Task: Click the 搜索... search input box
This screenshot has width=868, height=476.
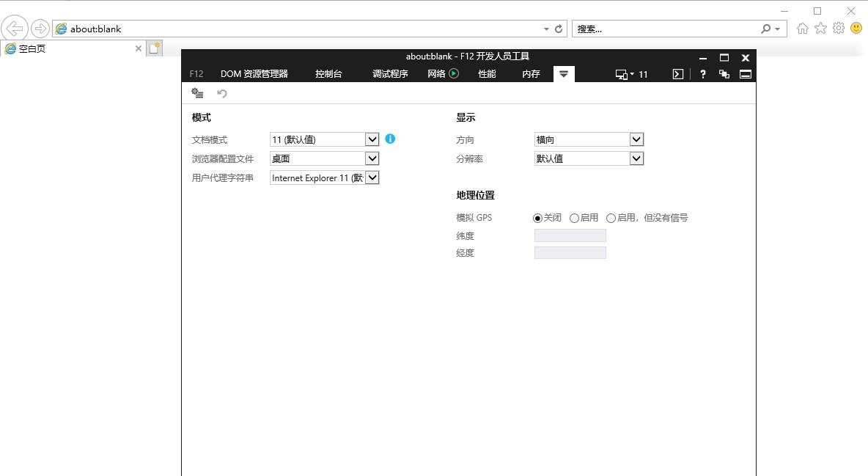Action: click(x=665, y=29)
